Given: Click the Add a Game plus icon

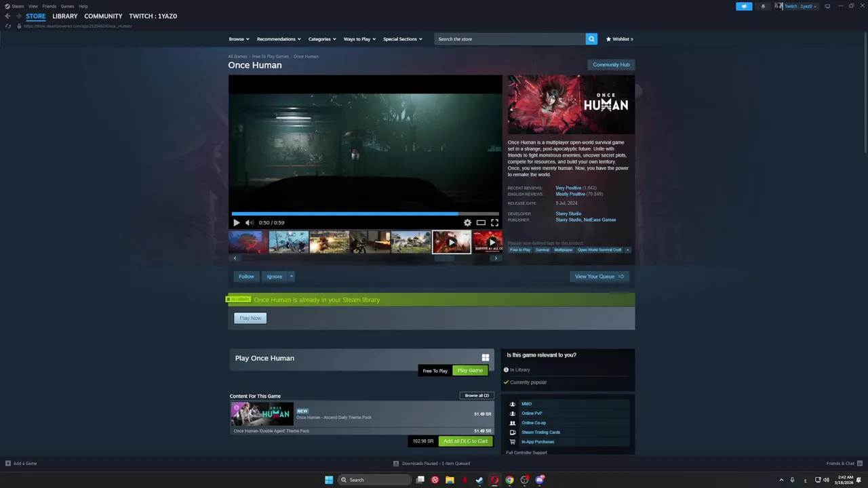Looking at the screenshot, I should pos(8,464).
